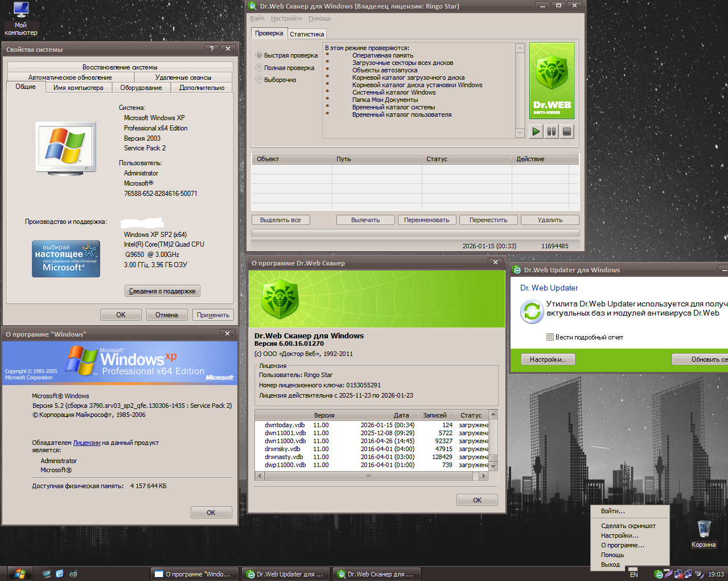This screenshot has width=728, height=581.
Task: Open the Windows Start button
Action: [x=20, y=574]
